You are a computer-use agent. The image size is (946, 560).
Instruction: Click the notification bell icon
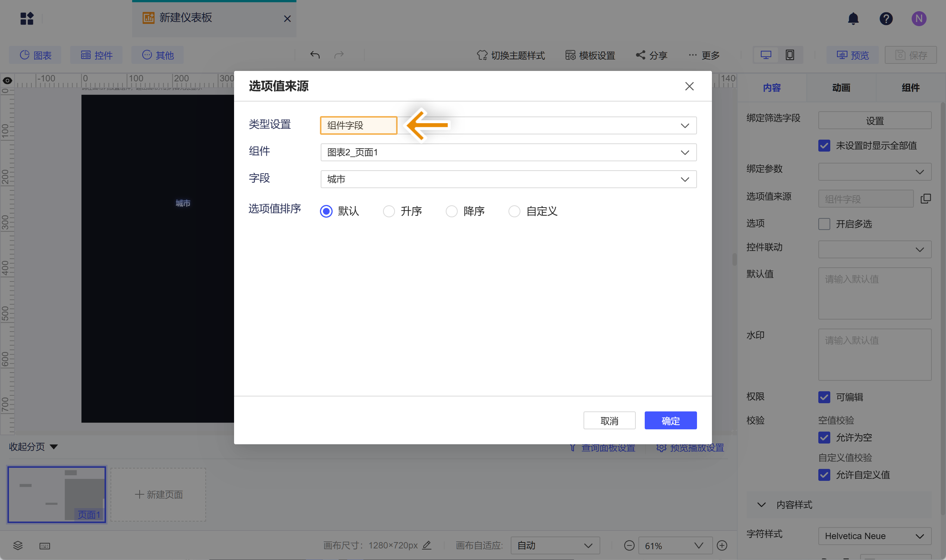pyautogui.click(x=853, y=19)
